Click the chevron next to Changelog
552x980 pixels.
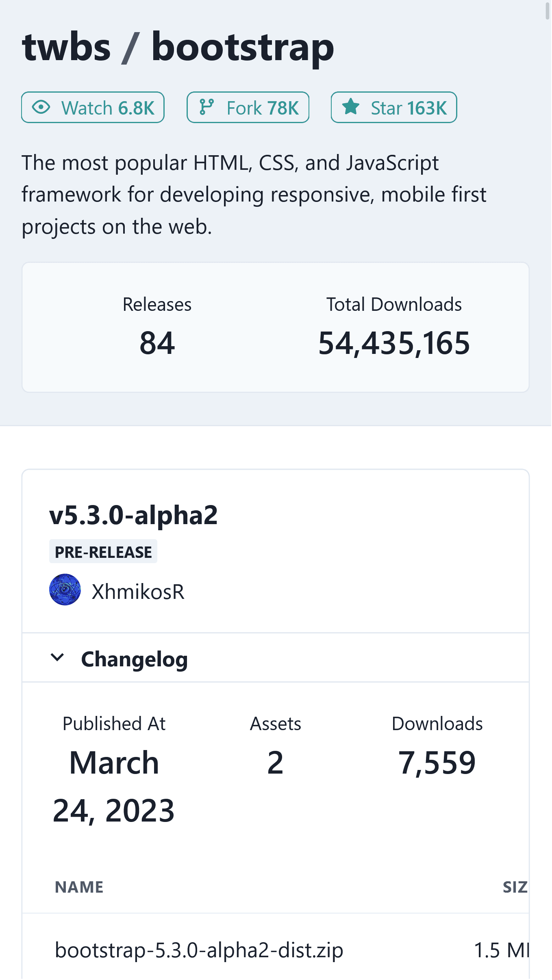(x=57, y=658)
